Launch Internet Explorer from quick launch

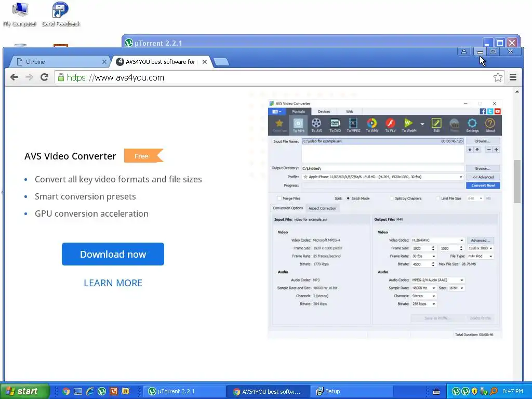(90, 391)
